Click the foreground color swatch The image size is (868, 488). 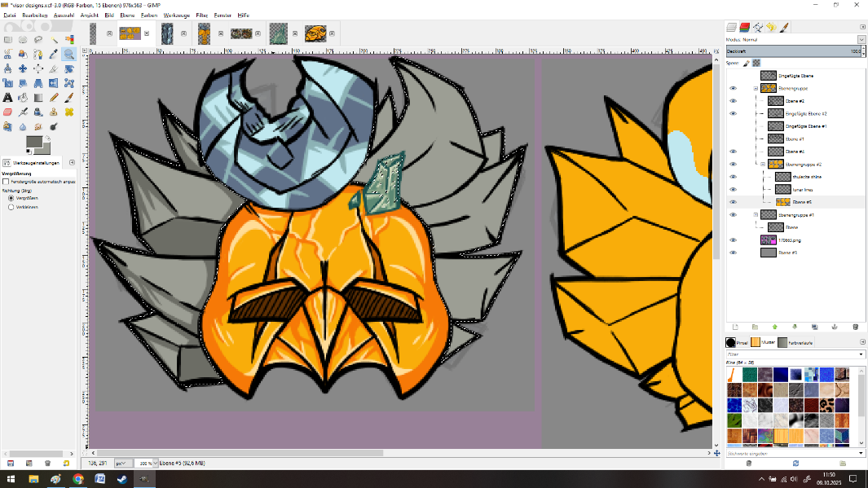tap(33, 142)
